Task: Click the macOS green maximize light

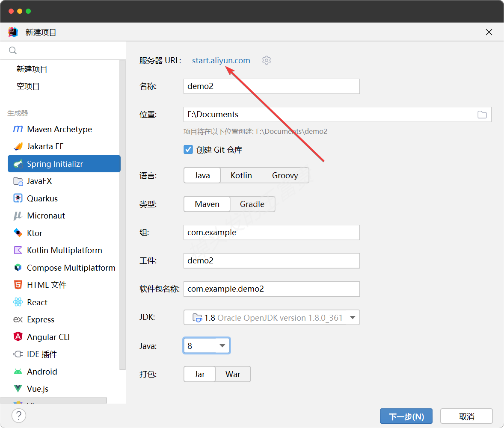Action: click(x=28, y=11)
